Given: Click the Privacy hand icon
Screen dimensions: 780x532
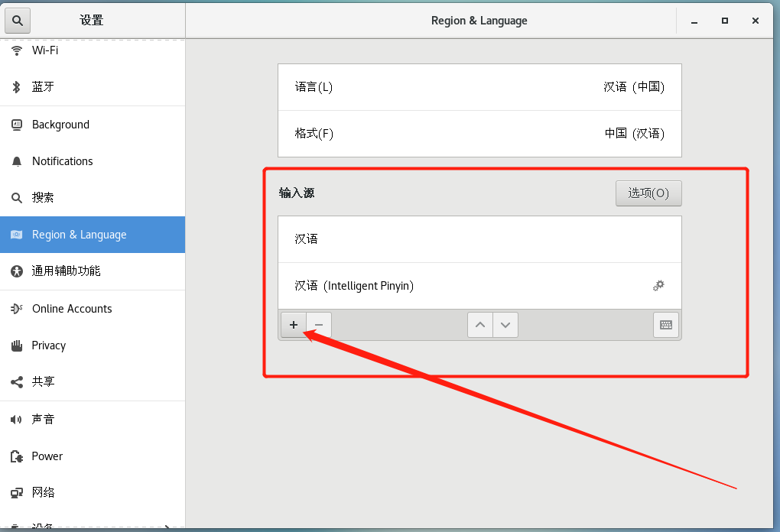Looking at the screenshot, I should click(16, 345).
